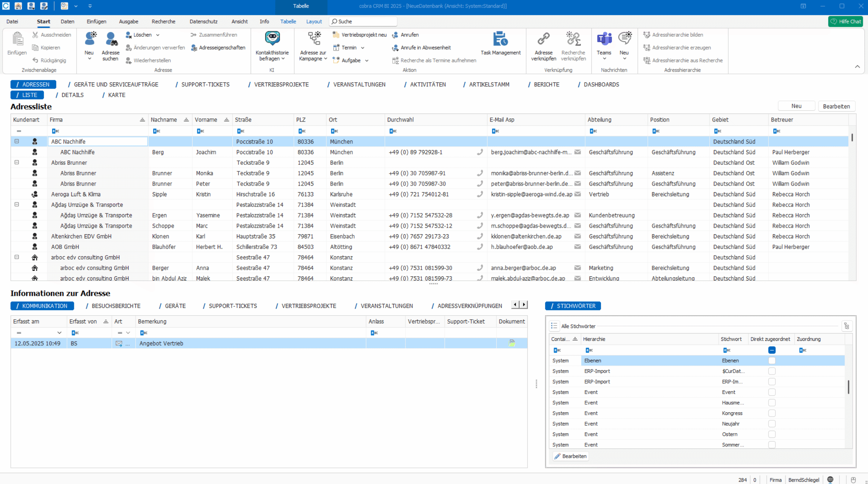Click Neu button above Adressliste
868x484 pixels.
pyautogui.click(x=796, y=106)
